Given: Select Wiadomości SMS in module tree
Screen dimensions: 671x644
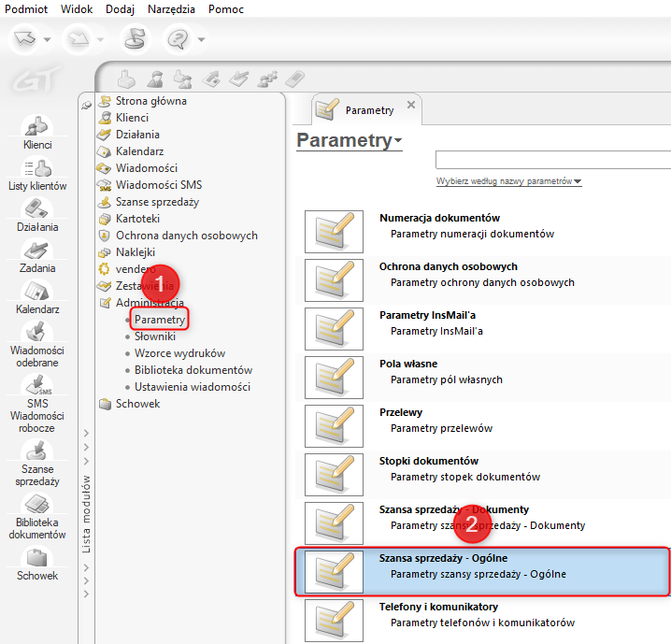Looking at the screenshot, I should 158,185.
